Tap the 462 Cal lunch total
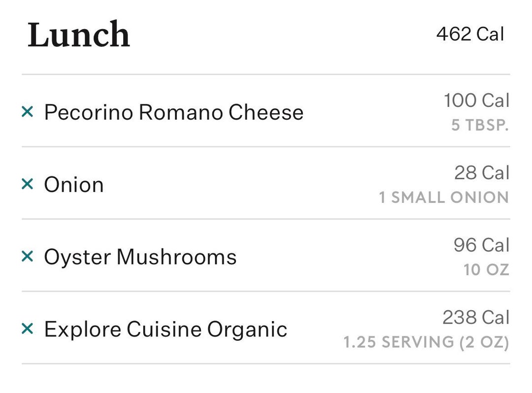This screenshot has width=532, height=393. point(470,34)
